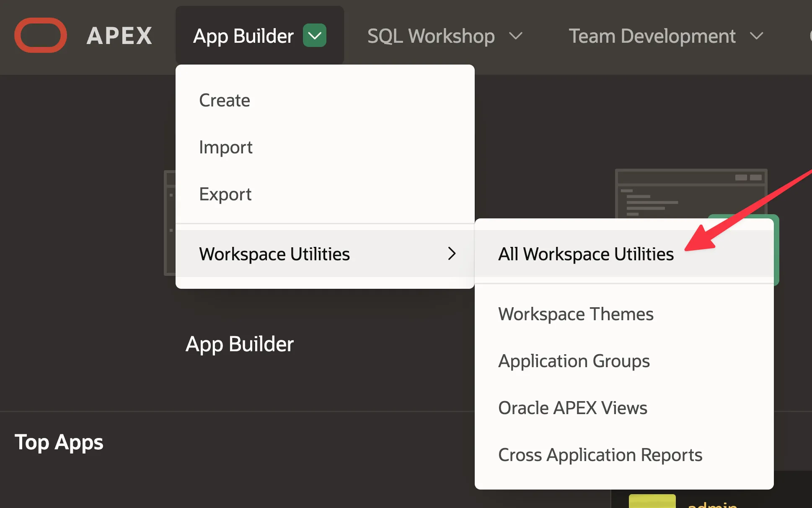Open the SQL Workshop menu
Screen dimensions: 812x508
click(431, 36)
